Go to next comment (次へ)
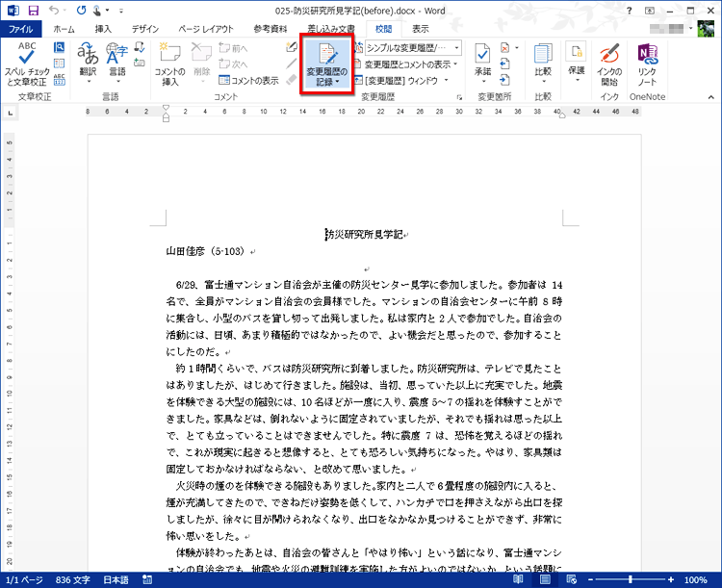Image resolution: width=722 pixels, height=588 pixels. click(233, 64)
